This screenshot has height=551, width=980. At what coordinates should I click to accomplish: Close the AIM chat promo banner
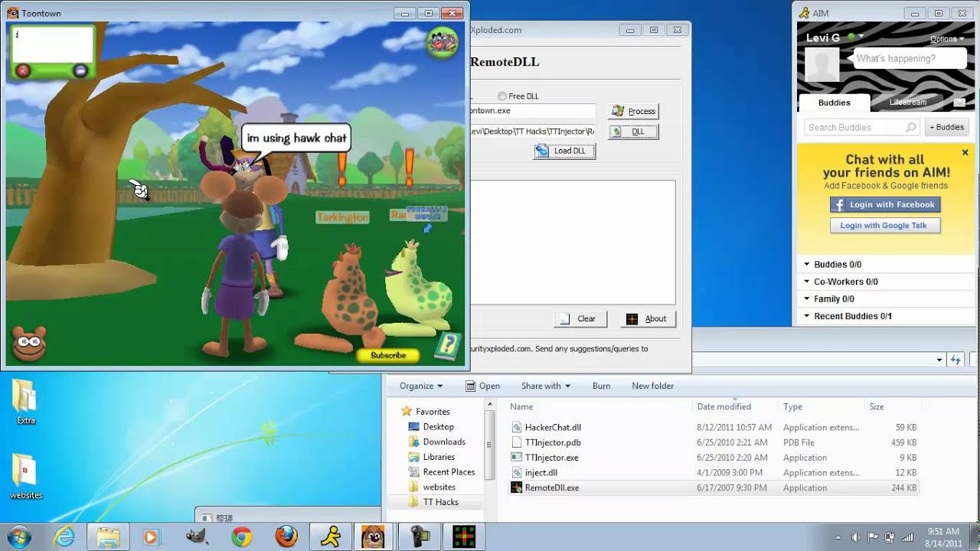[x=965, y=152]
